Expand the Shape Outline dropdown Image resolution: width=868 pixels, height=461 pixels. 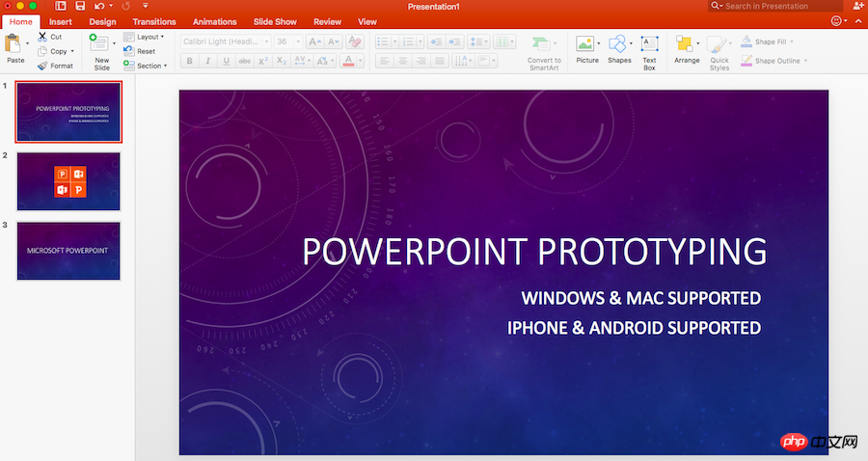coord(805,61)
